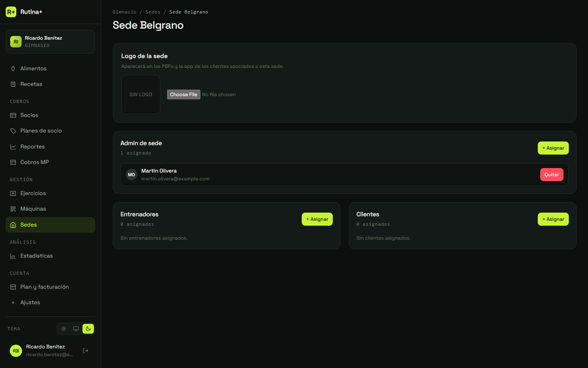The width and height of the screenshot is (588, 368).
Task: Assign an admin de sede
Action: click(x=553, y=148)
